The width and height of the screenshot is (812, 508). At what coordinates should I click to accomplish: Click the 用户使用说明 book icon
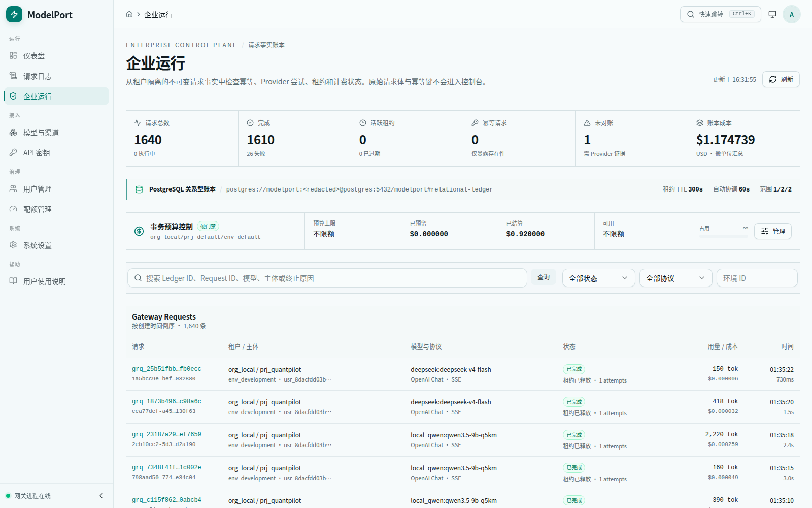click(13, 281)
